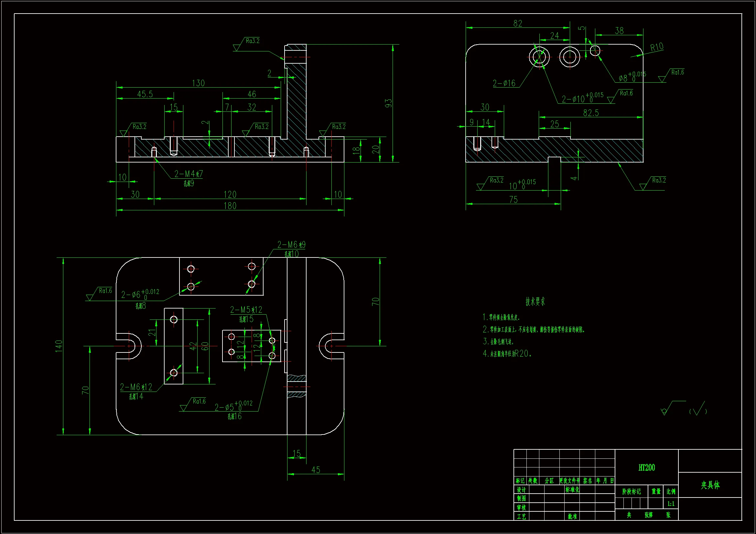Select the 82.5 dimension in side view
The width and height of the screenshot is (756, 534).
pos(591,113)
